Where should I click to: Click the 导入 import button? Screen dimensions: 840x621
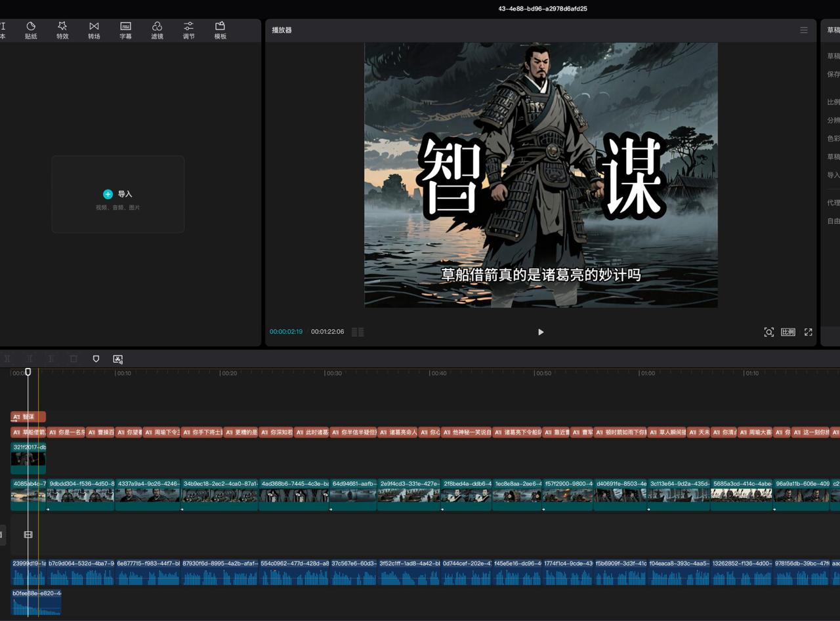[x=117, y=194]
